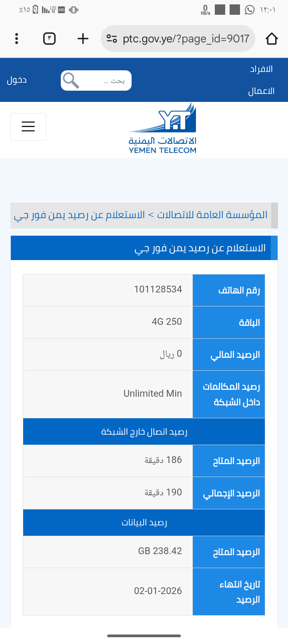Select the الاعمال menu item

(x=261, y=91)
